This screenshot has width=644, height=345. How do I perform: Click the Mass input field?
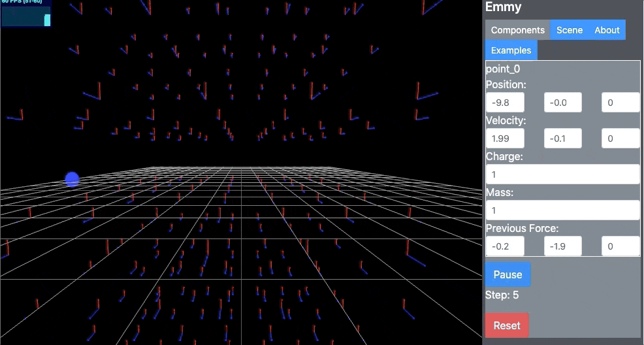562,210
